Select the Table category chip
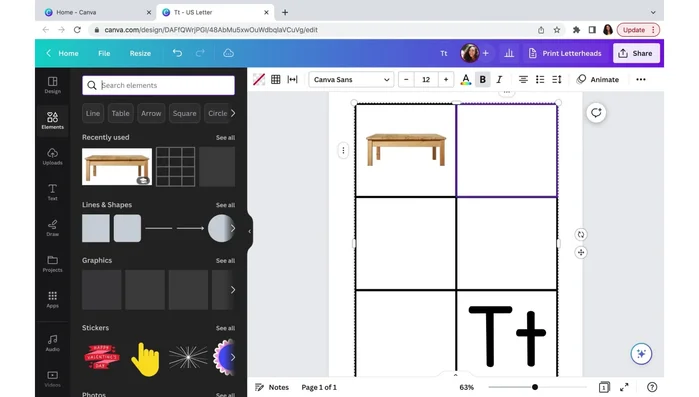The width and height of the screenshot is (699, 397). pos(120,113)
